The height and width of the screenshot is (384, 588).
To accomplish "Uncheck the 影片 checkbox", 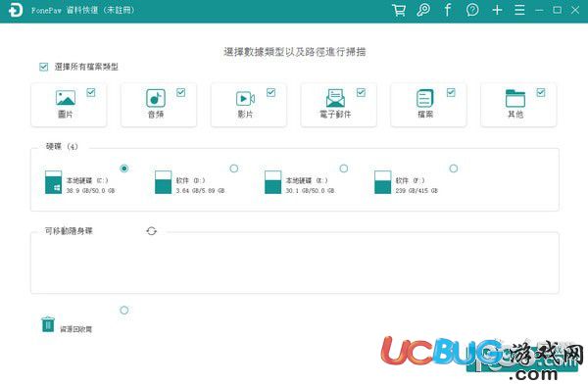I will click(270, 92).
